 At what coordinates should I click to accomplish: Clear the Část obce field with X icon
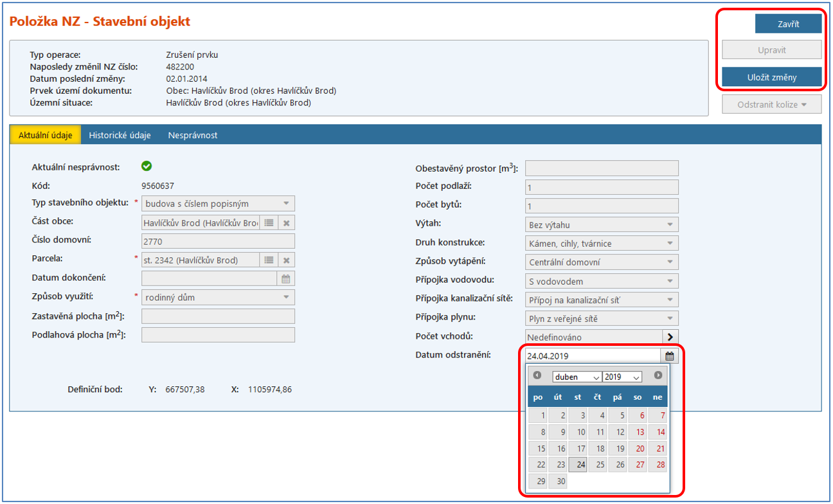pyautogui.click(x=287, y=222)
